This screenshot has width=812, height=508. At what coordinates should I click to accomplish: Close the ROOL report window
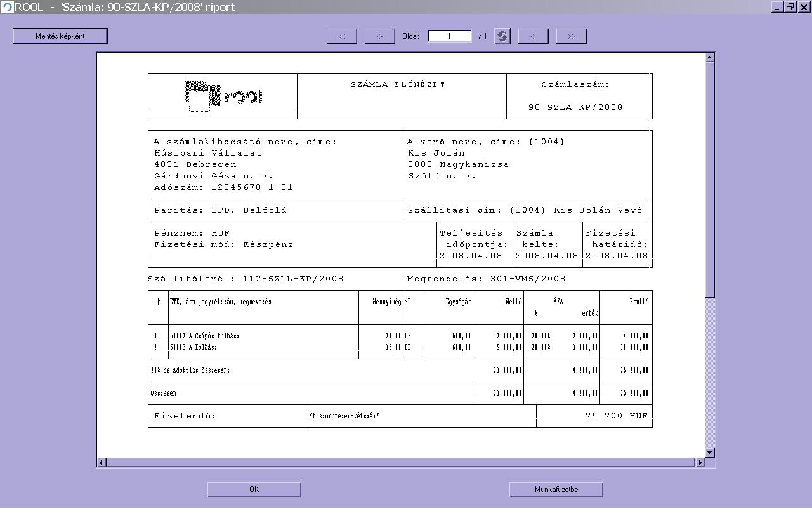coord(804,7)
